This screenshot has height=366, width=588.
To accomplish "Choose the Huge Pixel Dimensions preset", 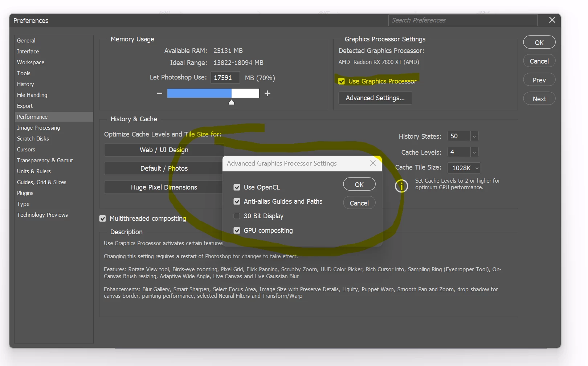I will (164, 187).
